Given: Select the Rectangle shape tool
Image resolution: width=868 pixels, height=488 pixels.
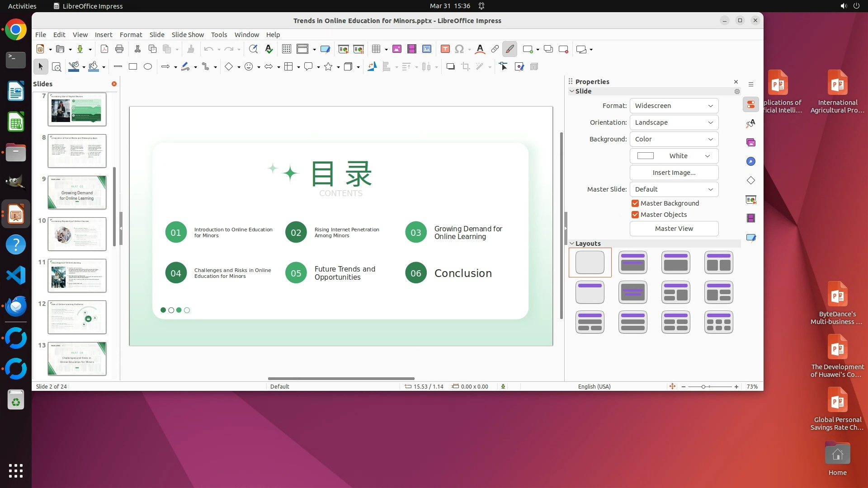Looking at the screenshot, I should pos(133,67).
